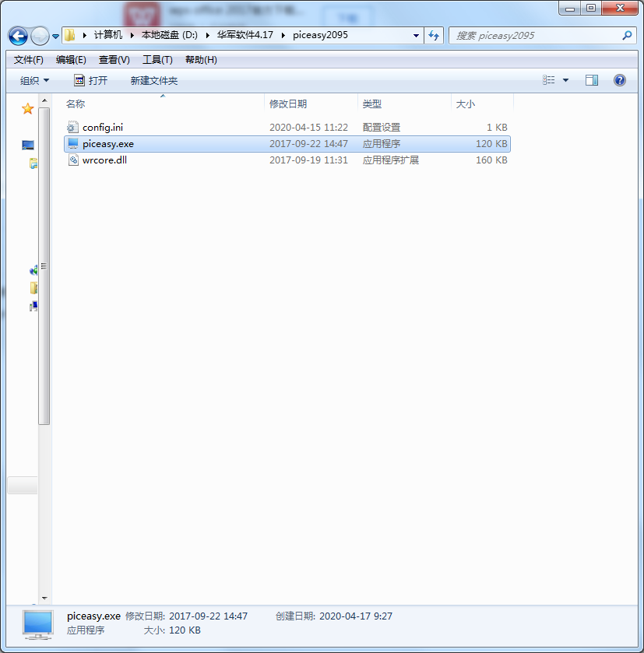Select 华军软件4.17 in the address path
The height and width of the screenshot is (653, 644).
click(245, 35)
